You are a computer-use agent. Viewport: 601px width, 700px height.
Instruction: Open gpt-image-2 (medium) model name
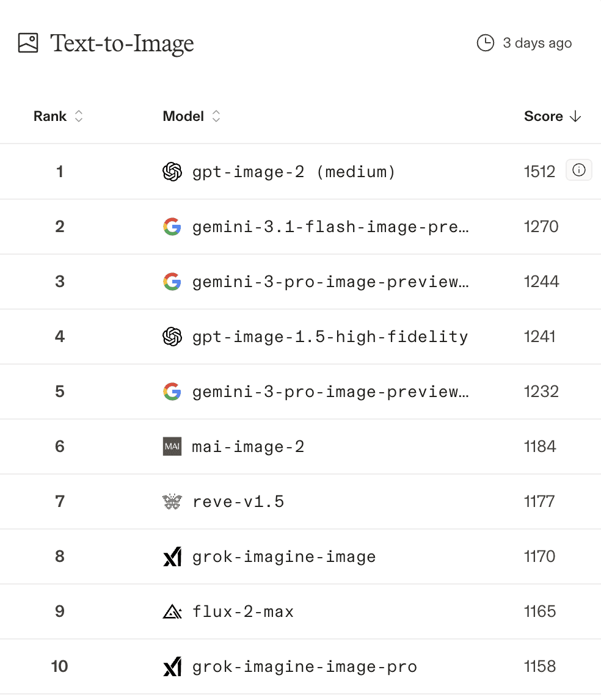(294, 172)
